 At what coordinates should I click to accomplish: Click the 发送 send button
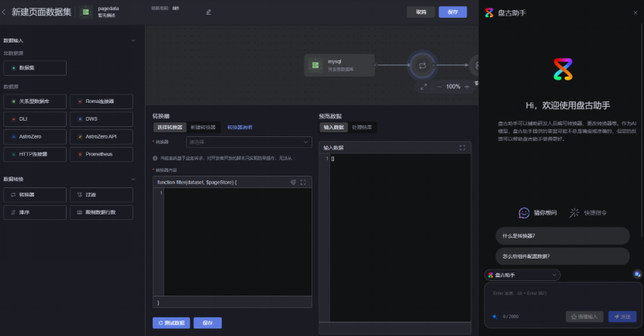[x=622, y=317]
